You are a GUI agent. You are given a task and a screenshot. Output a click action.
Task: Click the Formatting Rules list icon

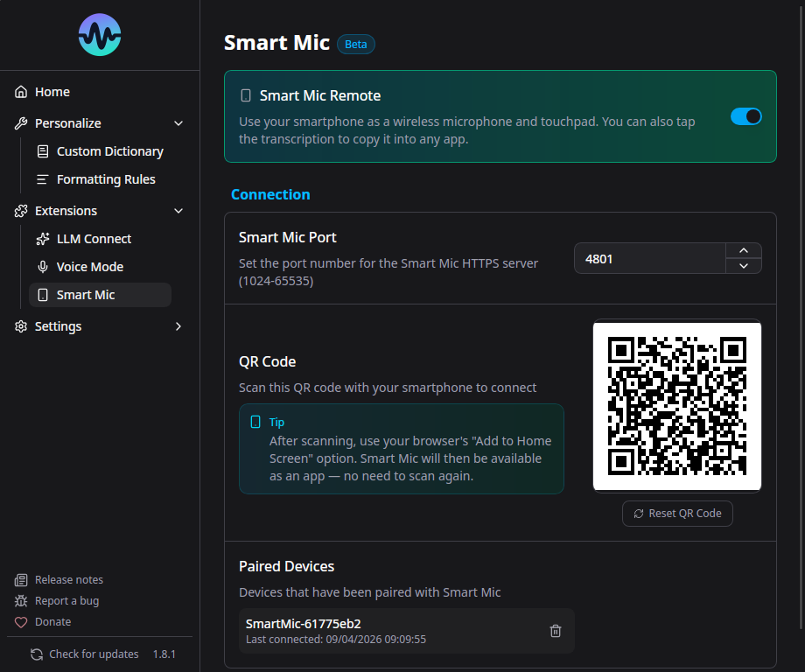[41, 178]
